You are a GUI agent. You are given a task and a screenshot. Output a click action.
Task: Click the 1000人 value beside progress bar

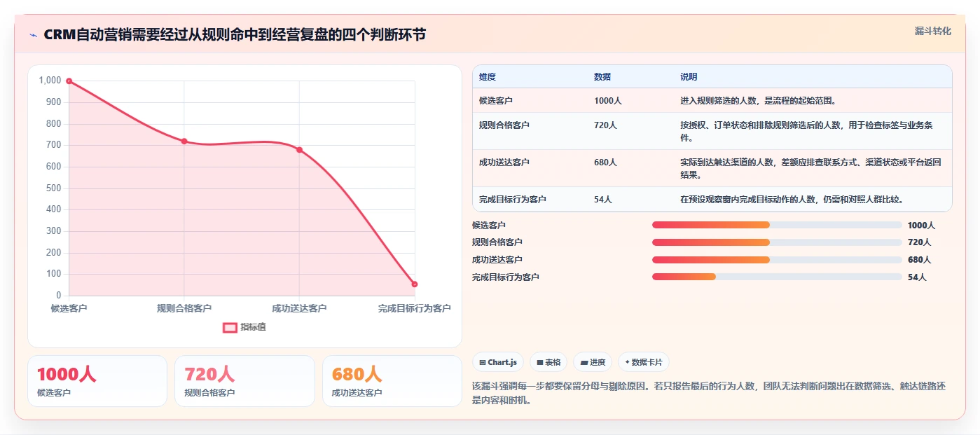922,226
